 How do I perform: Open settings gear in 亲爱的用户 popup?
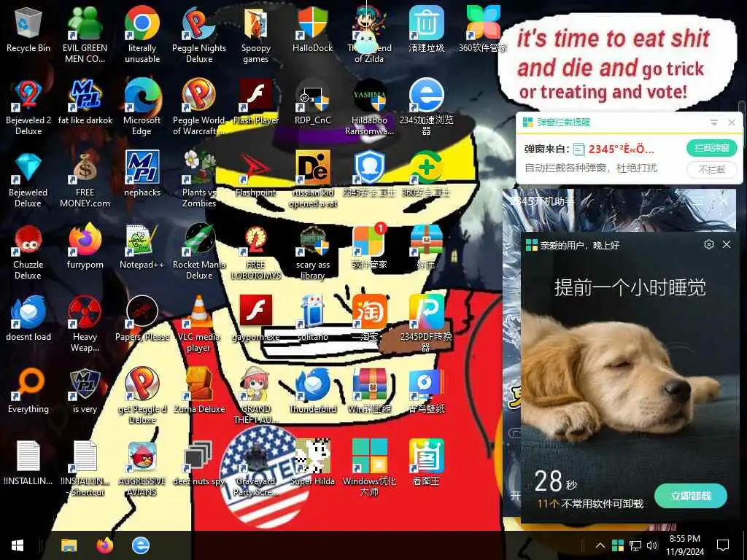[709, 244]
